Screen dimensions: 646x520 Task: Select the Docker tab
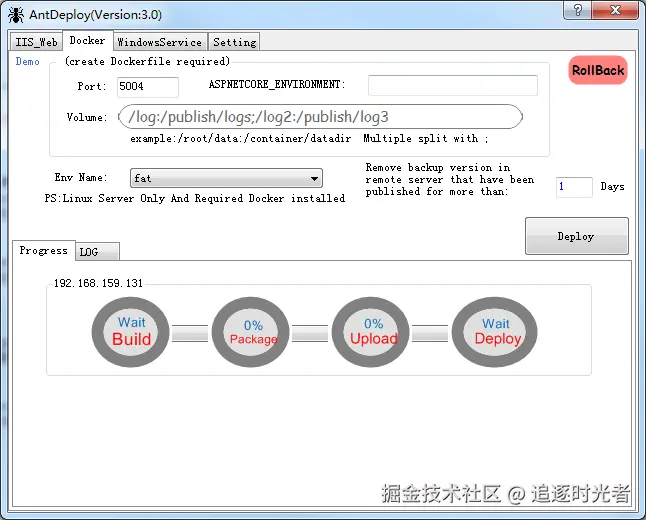pyautogui.click(x=87, y=40)
